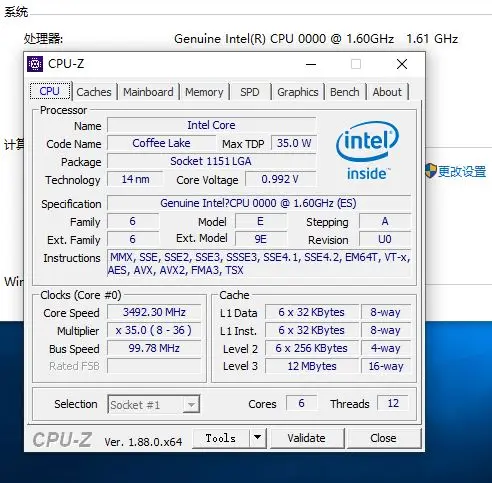Image resolution: width=492 pixels, height=483 pixels.
Task: Select the CPU tab
Action: (50, 91)
